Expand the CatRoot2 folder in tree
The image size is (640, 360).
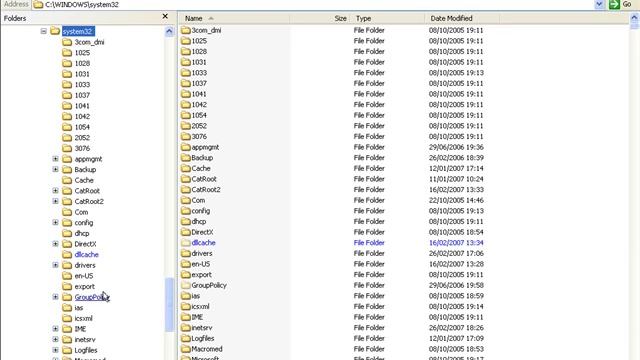click(x=56, y=201)
